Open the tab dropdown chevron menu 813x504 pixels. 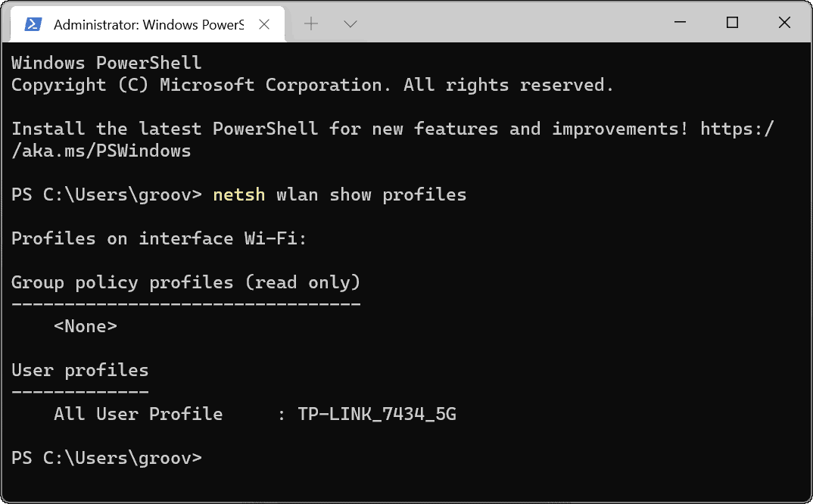coord(350,23)
